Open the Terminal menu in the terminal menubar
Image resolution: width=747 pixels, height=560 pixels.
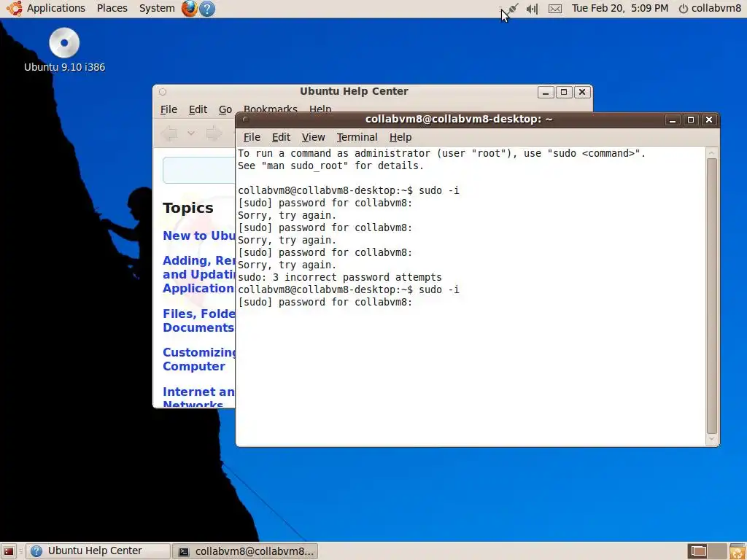coord(357,137)
